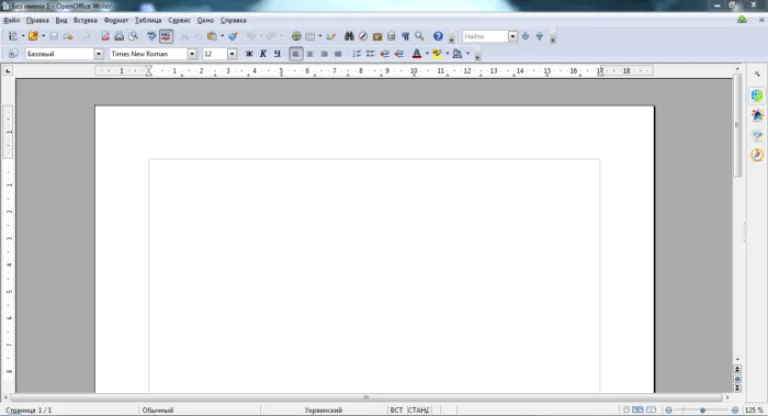Open font color dropdown arrow

click(427, 54)
